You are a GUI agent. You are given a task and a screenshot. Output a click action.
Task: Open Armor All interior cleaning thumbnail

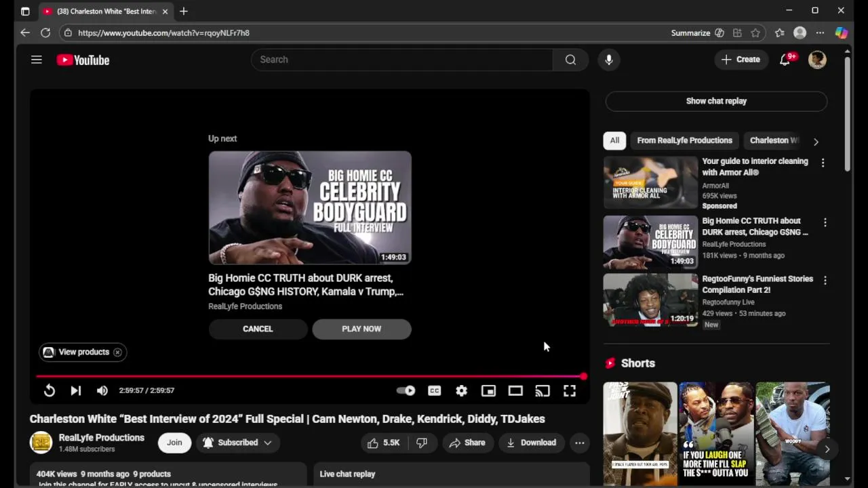[650, 183]
